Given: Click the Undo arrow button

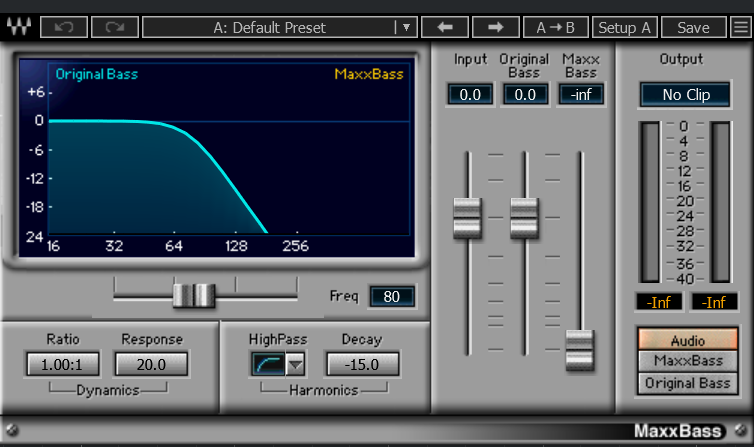Looking at the screenshot, I should tap(64, 27).
